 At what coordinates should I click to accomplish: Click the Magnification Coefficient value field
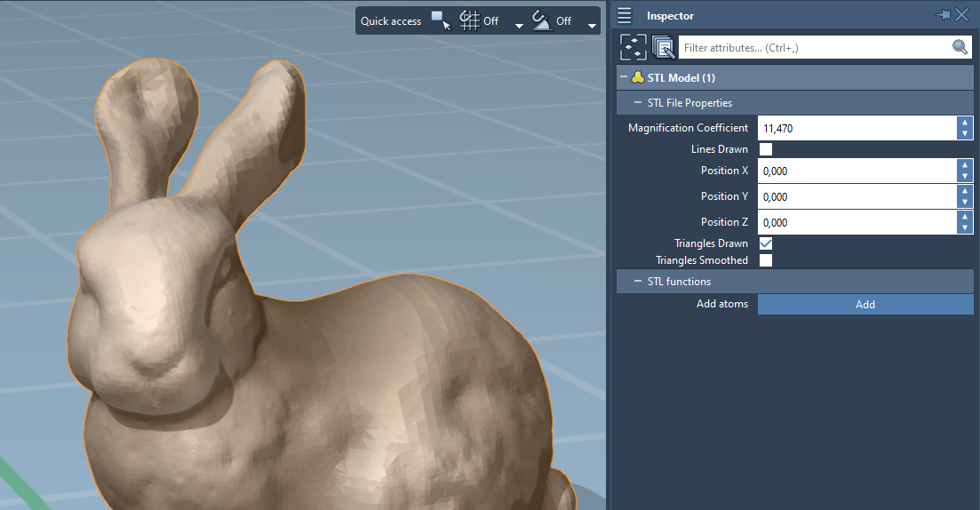(x=857, y=128)
